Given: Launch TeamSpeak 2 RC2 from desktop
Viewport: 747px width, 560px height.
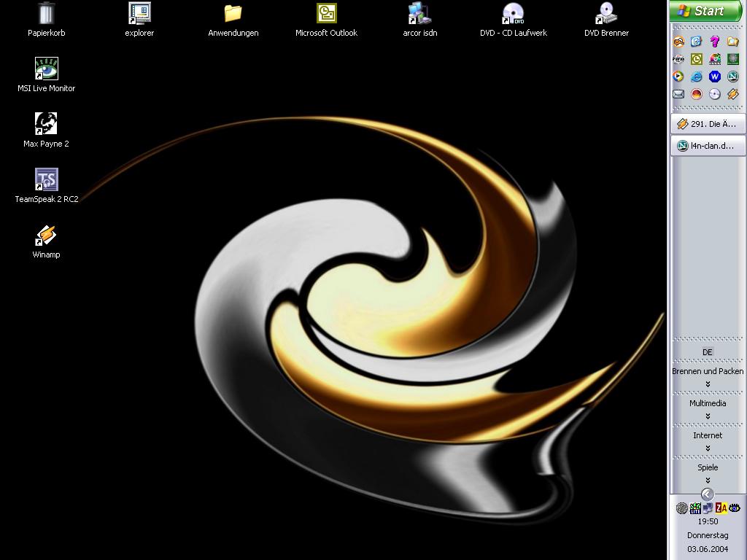Looking at the screenshot, I should click(x=46, y=179).
